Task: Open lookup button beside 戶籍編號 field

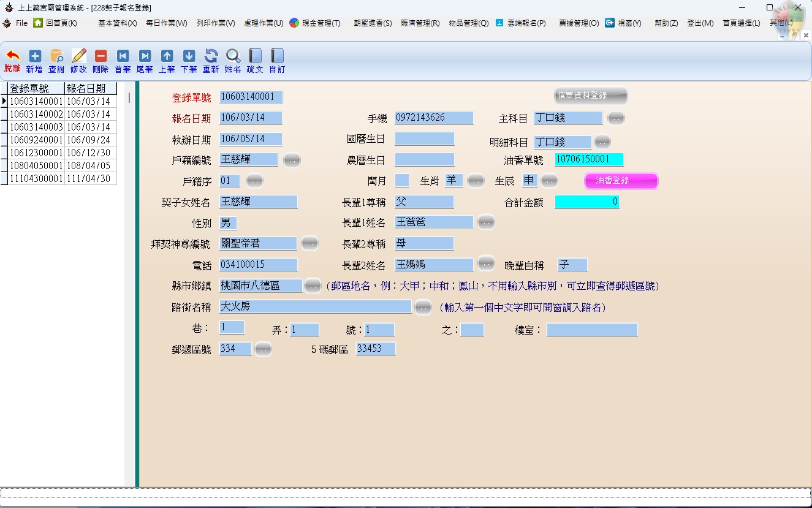Action: point(292,161)
